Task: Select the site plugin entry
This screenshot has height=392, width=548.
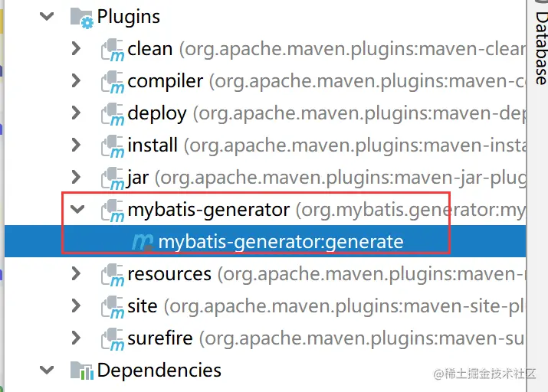Action: tap(143, 306)
